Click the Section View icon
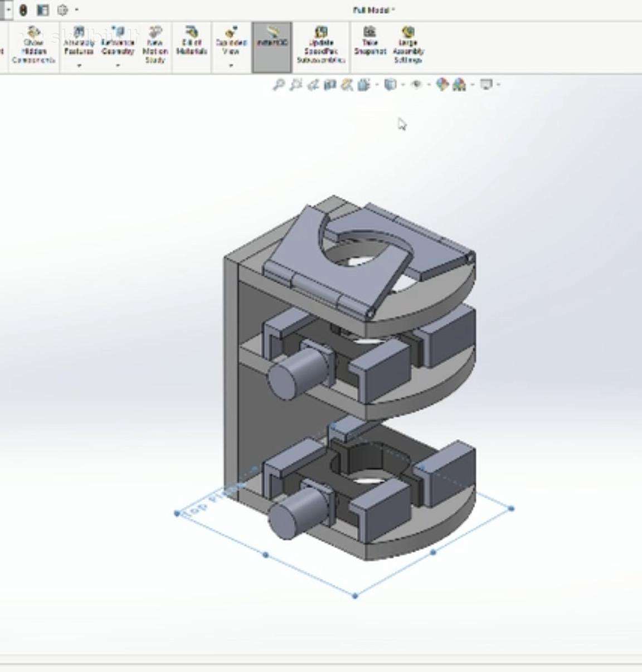The height and width of the screenshot is (672, 642). pos(330,85)
